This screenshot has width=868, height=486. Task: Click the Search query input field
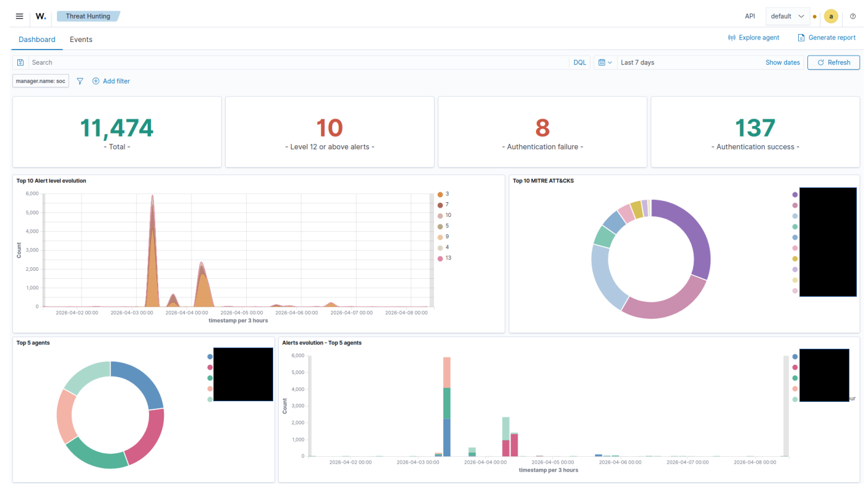[297, 62]
